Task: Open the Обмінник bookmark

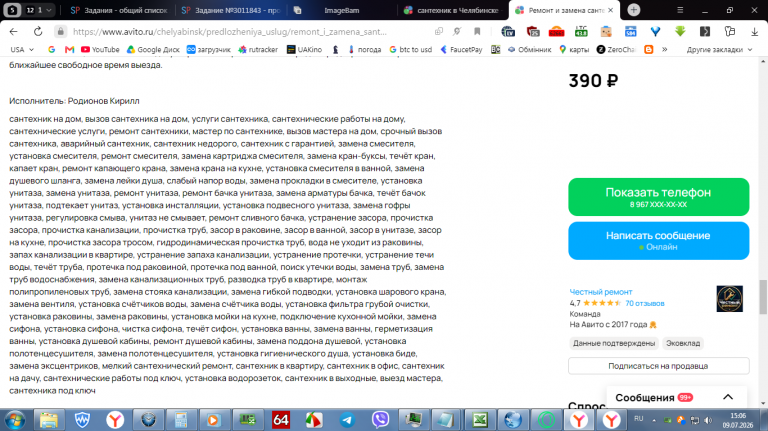Action: pyautogui.click(x=529, y=49)
